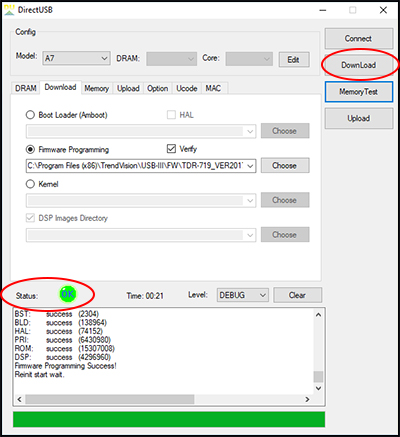Click the green OK status indicator
The width and height of the screenshot is (400, 437).
pos(68,294)
